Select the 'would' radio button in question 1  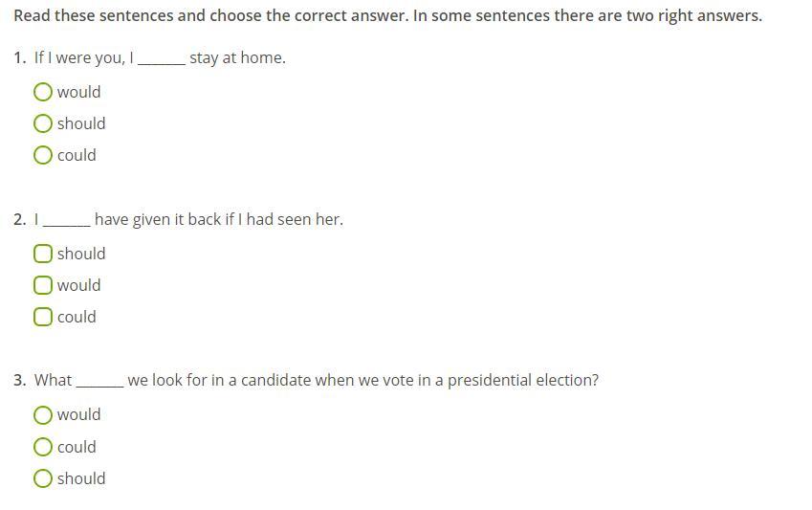click(43, 92)
